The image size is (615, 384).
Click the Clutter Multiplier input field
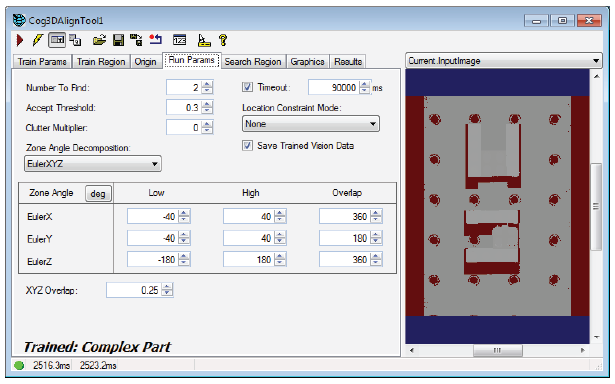click(183, 127)
